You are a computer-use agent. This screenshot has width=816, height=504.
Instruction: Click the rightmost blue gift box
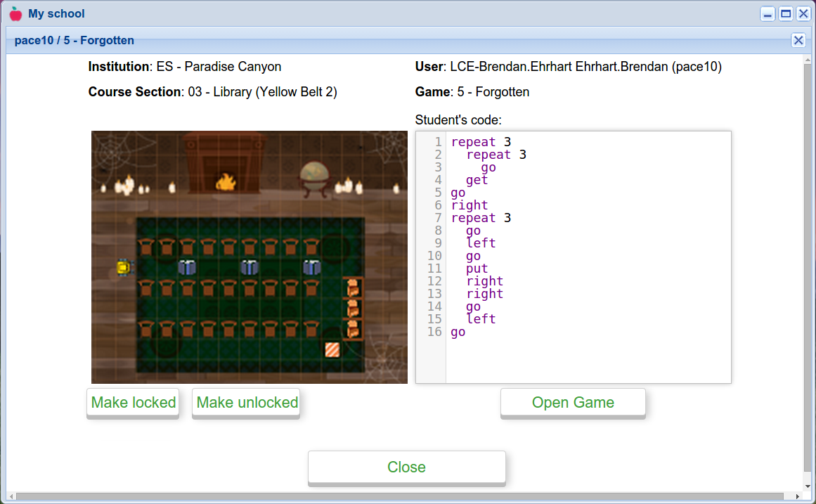(312, 267)
